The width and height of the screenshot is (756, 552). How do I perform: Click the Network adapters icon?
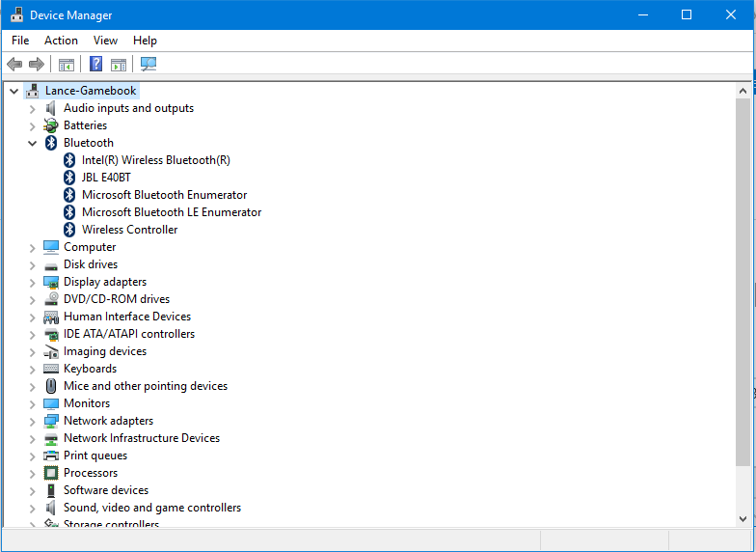pyautogui.click(x=50, y=421)
